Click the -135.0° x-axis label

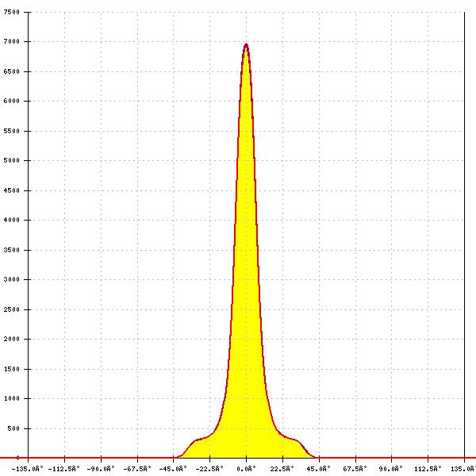tap(28, 468)
